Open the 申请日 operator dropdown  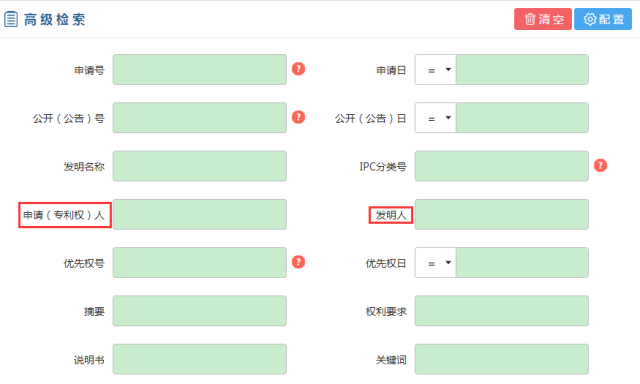pyautogui.click(x=436, y=70)
